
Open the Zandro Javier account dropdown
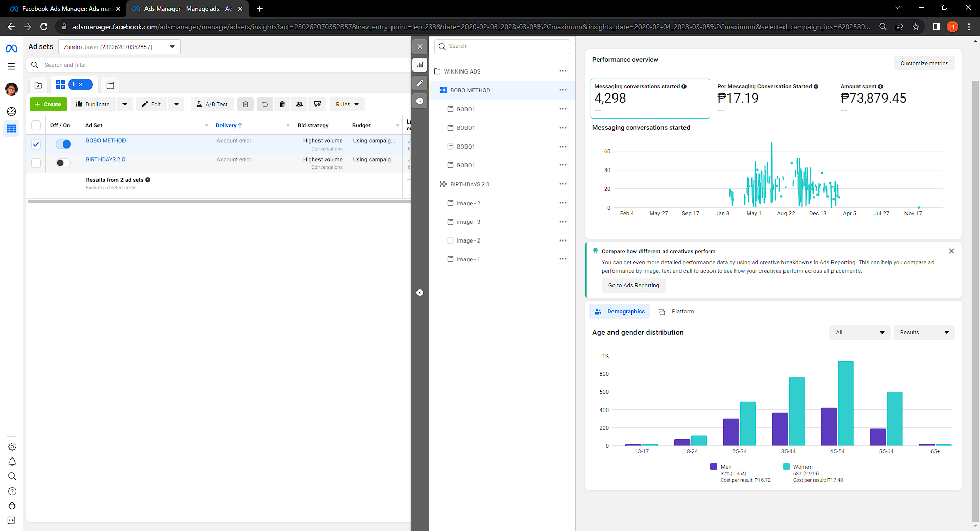pos(119,47)
